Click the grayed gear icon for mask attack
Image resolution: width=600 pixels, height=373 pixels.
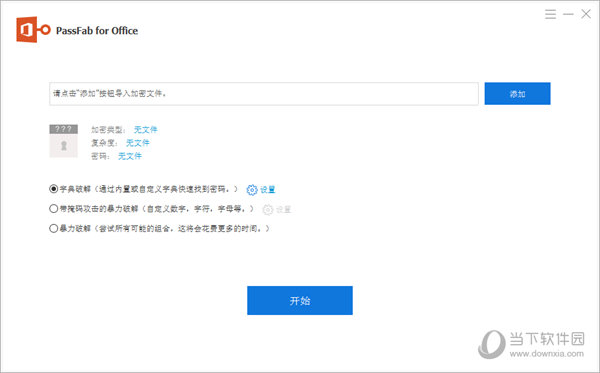(267, 210)
